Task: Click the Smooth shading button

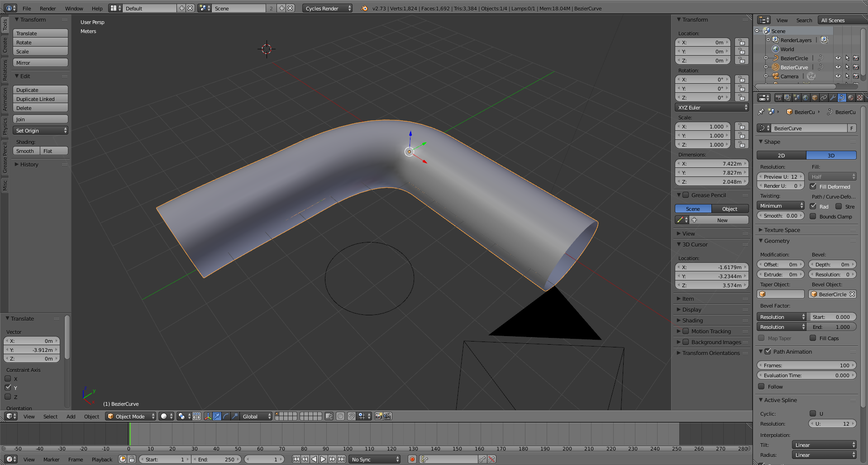Action: (x=26, y=151)
